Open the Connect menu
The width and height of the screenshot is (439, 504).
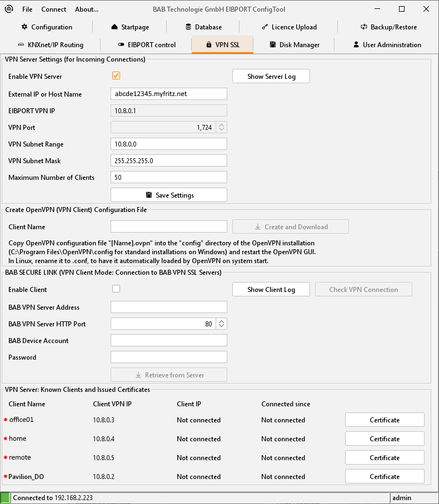coord(53,9)
